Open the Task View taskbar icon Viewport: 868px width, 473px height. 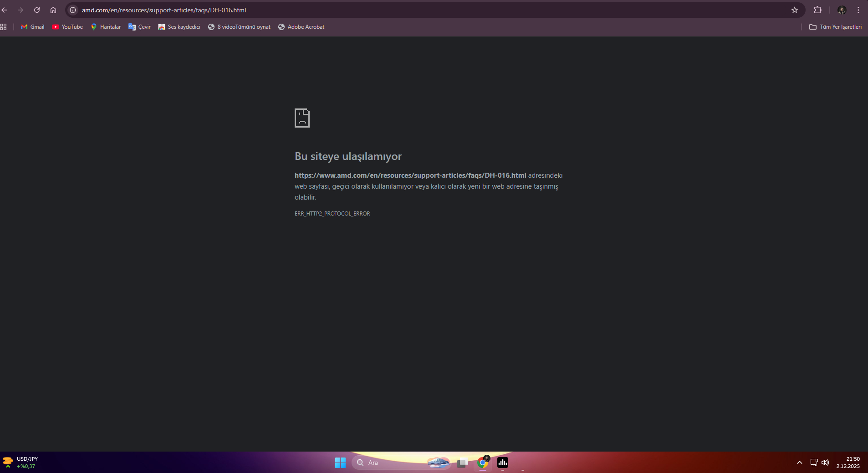click(463, 463)
